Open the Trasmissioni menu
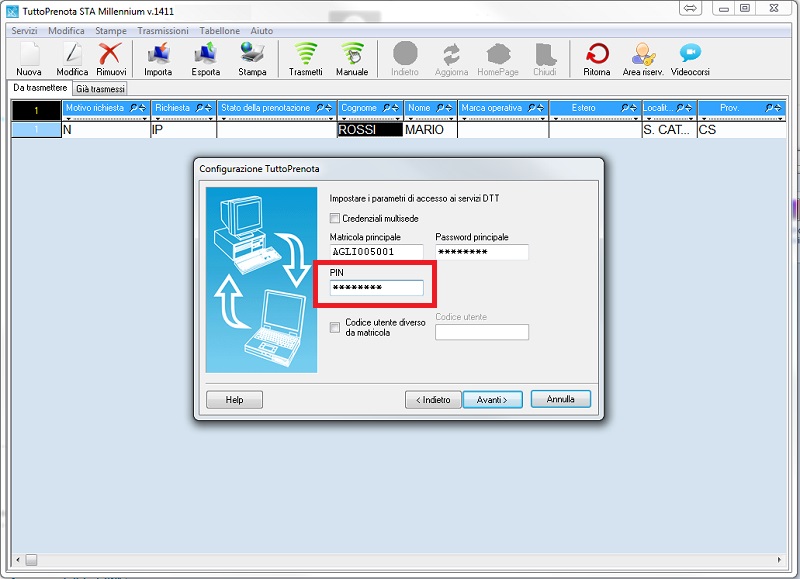The width and height of the screenshot is (800, 579). click(x=162, y=31)
